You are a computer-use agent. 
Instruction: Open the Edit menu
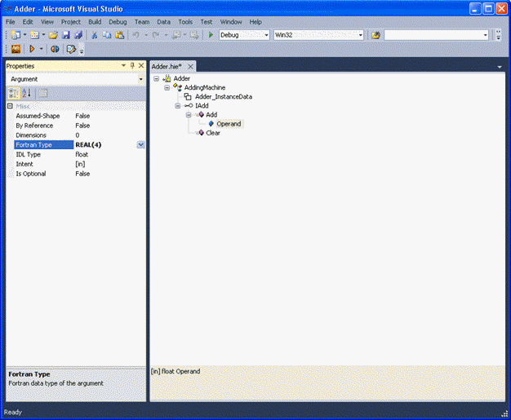click(x=28, y=22)
